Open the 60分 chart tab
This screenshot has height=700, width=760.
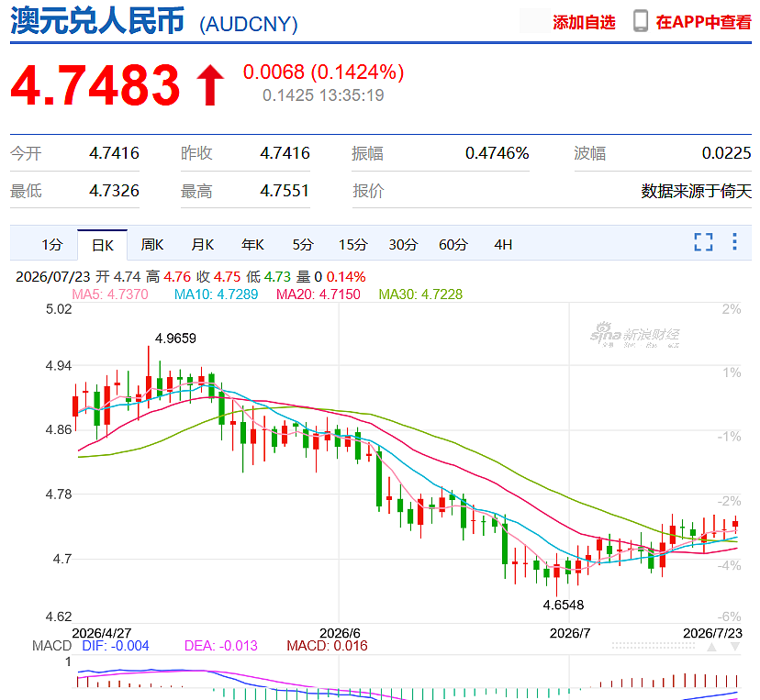453,245
